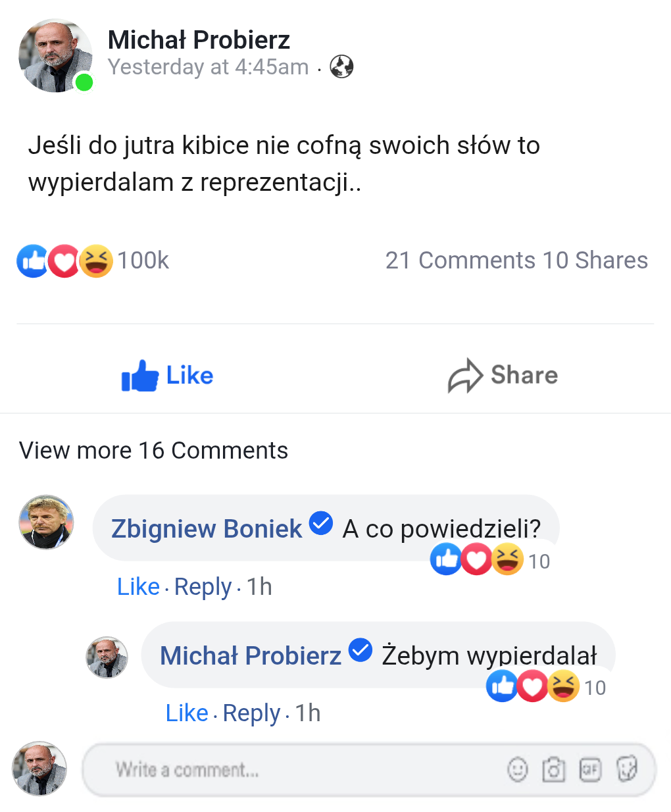
Task: Like Michał Probierz's reply comment
Action: click(187, 713)
